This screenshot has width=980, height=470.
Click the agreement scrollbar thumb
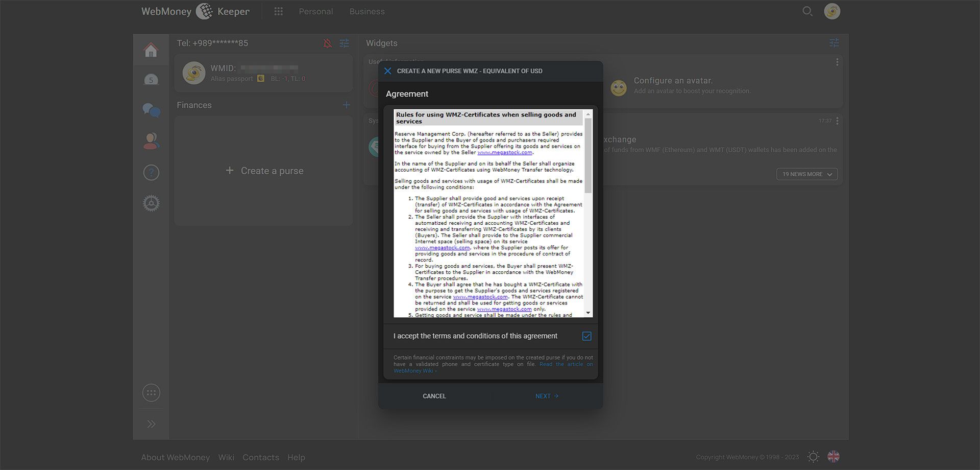(588, 156)
